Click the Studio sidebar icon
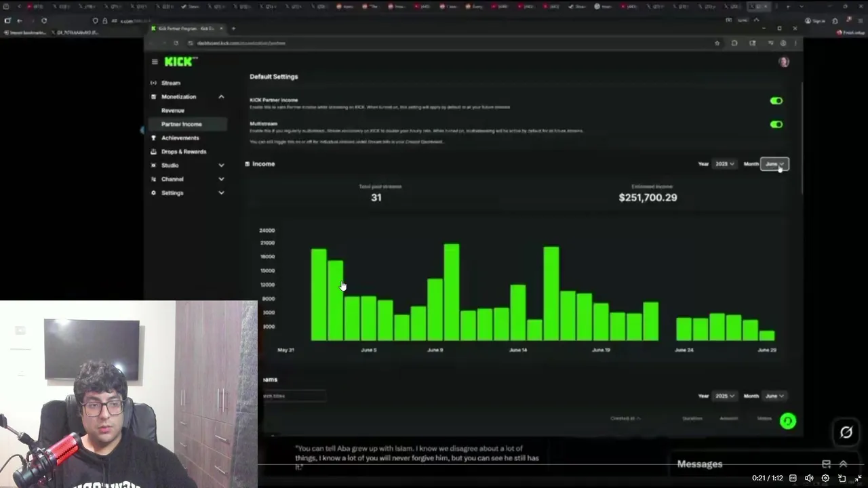 click(x=153, y=165)
